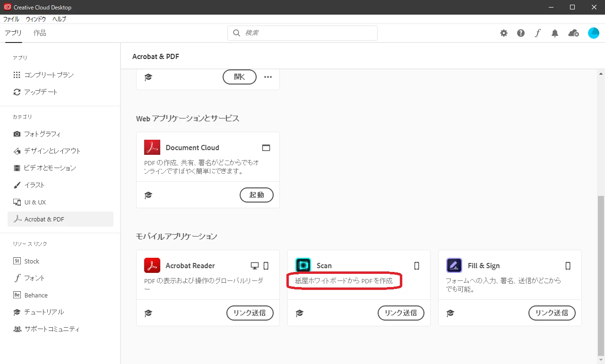Click Acrobat Reader card title

190,266
